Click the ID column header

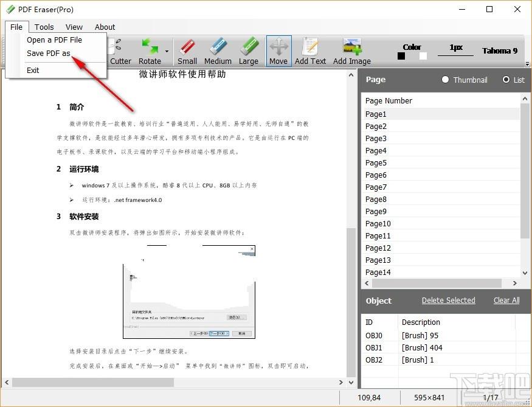coord(380,322)
